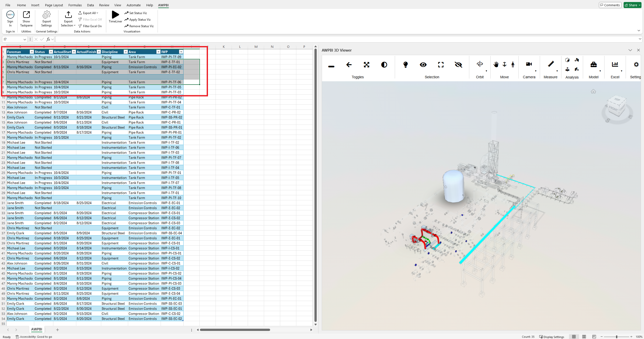Toggle the crossed-eye hide selection icon
Screen dimensions: 644x339
[x=458, y=65]
